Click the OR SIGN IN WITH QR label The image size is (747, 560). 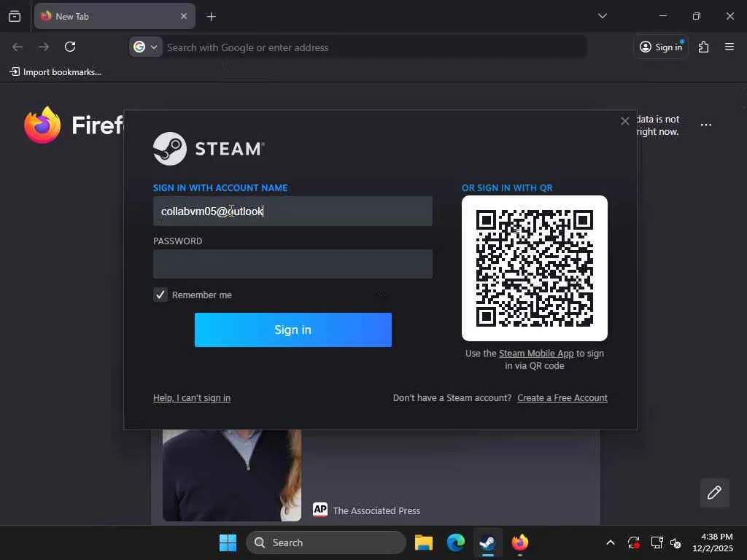[x=507, y=187]
